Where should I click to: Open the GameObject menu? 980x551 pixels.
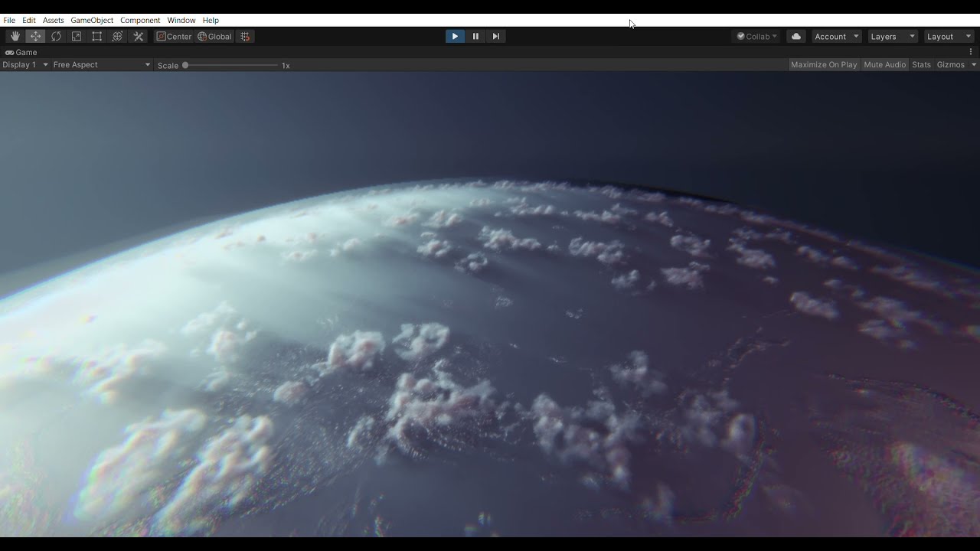[92, 20]
